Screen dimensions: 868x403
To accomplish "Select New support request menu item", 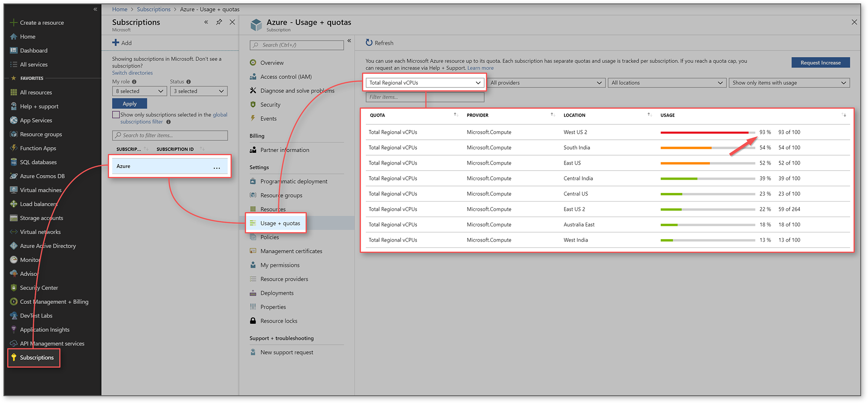I will click(286, 352).
